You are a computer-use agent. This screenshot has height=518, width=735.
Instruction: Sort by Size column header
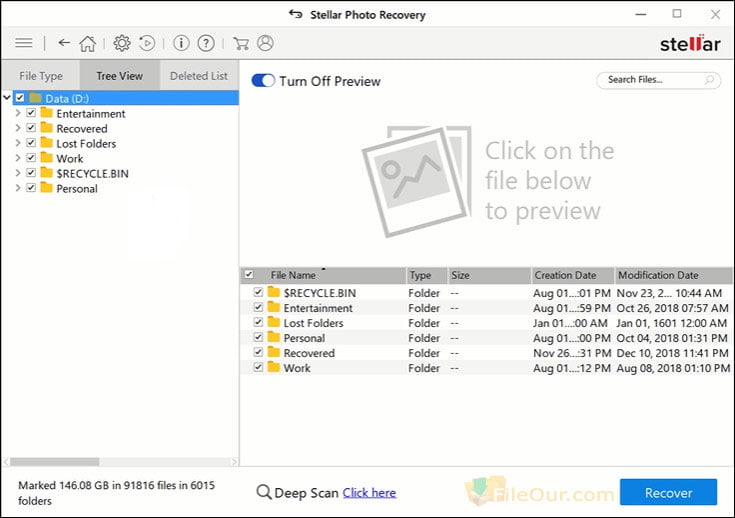pos(489,275)
